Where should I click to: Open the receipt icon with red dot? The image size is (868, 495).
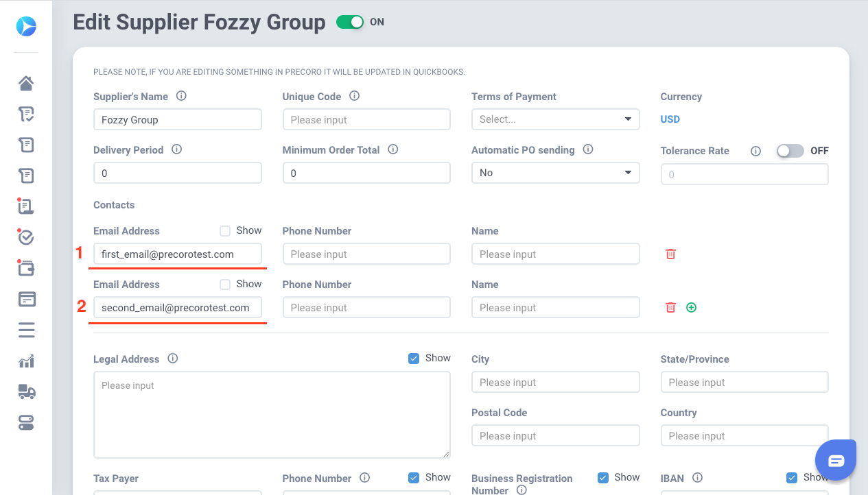coord(26,206)
